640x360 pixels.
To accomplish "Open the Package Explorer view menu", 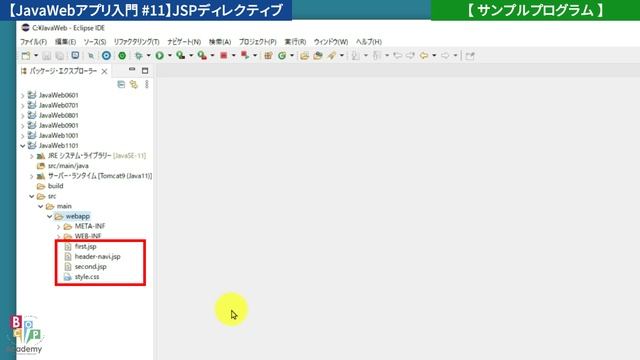I will pyautogui.click(x=147, y=84).
